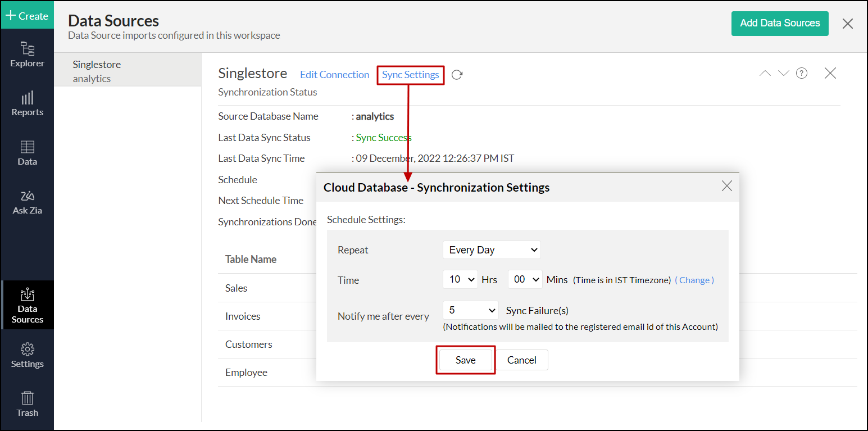Click the refresh sync icon beside Sync Settings
Image resolution: width=868 pixels, height=431 pixels.
(457, 75)
